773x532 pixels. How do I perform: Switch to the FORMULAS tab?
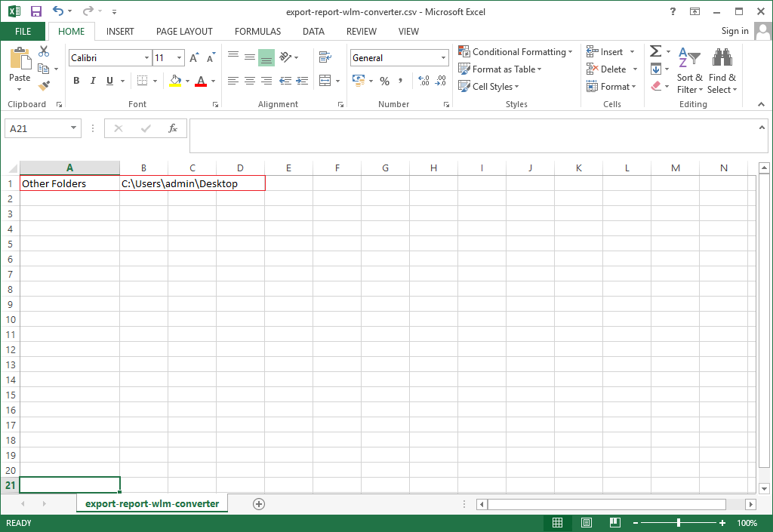tap(257, 32)
